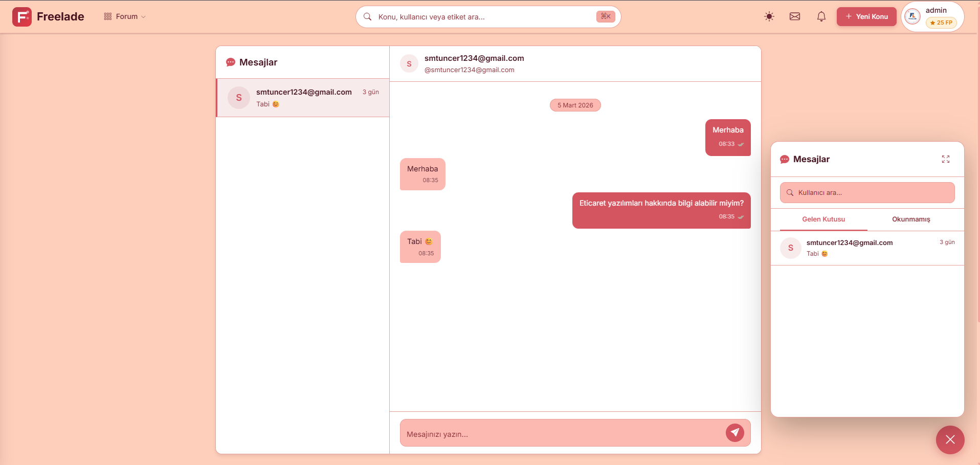Click the 5 Mart 2026 date label
This screenshot has width=980, height=465.
(x=575, y=105)
